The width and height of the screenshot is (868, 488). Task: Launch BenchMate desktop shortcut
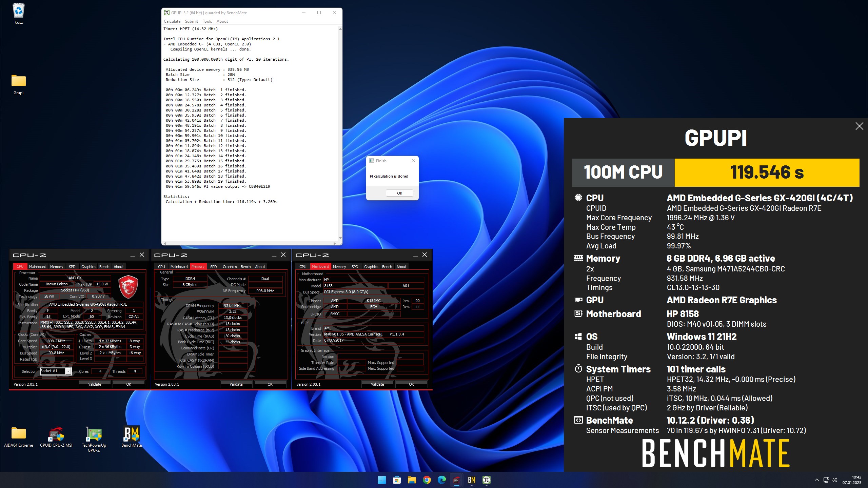pos(132,437)
